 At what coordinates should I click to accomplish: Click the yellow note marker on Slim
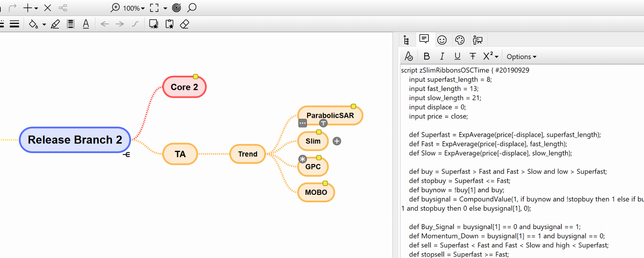pos(319,132)
